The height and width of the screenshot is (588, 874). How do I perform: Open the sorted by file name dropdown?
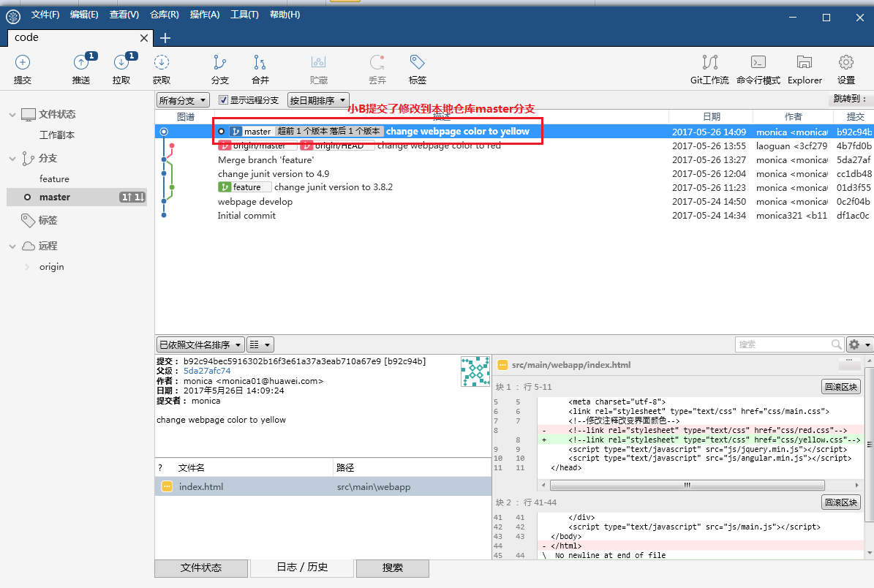tap(200, 344)
